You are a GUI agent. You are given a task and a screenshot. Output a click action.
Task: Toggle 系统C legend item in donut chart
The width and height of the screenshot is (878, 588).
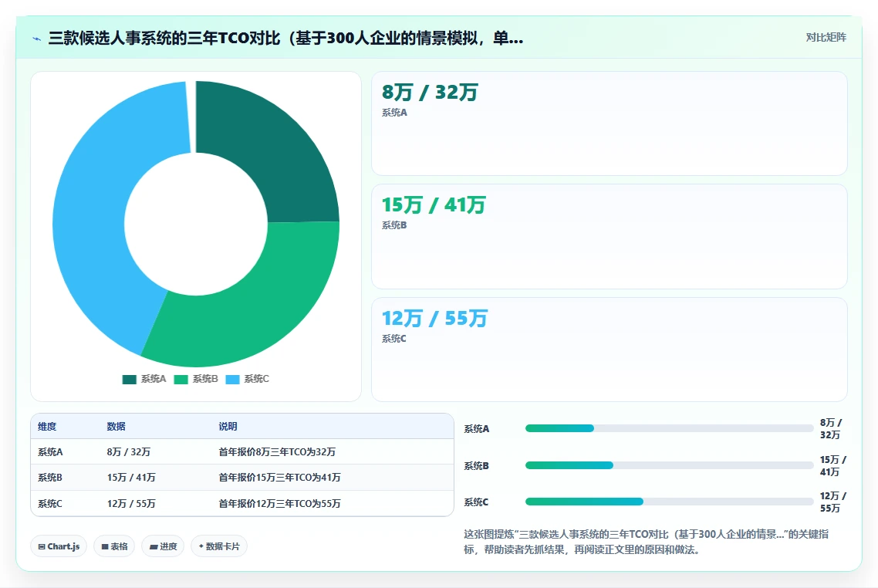click(x=248, y=379)
